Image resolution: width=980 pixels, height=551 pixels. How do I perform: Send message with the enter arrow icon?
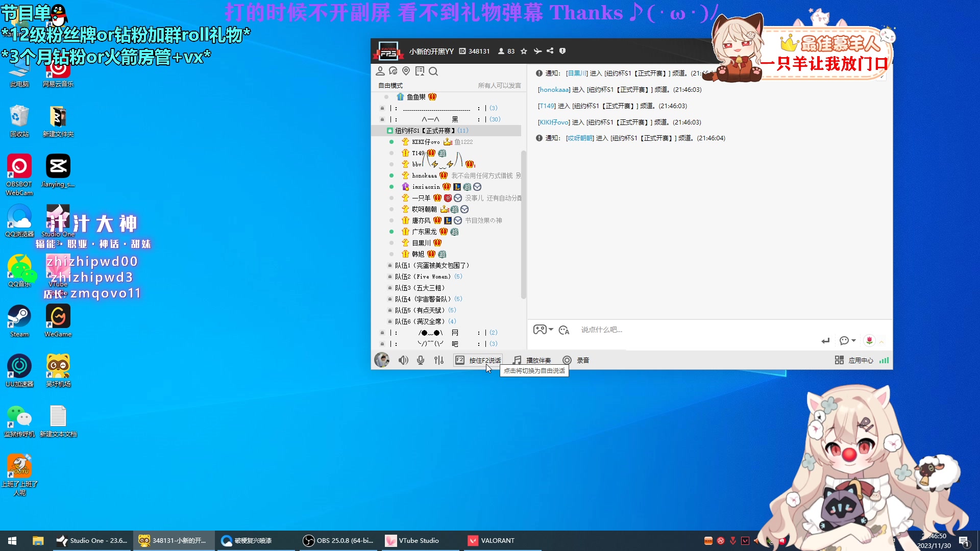click(826, 341)
